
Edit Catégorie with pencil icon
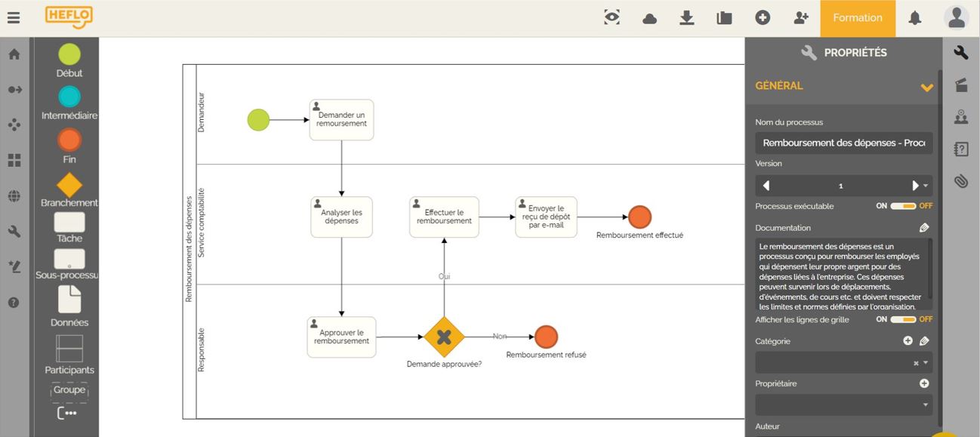click(x=924, y=341)
